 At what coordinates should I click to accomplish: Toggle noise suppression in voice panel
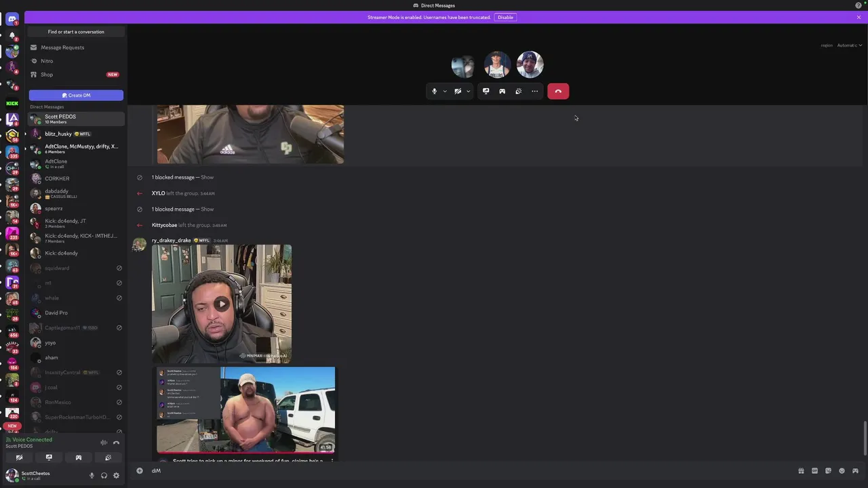coord(104,443)
